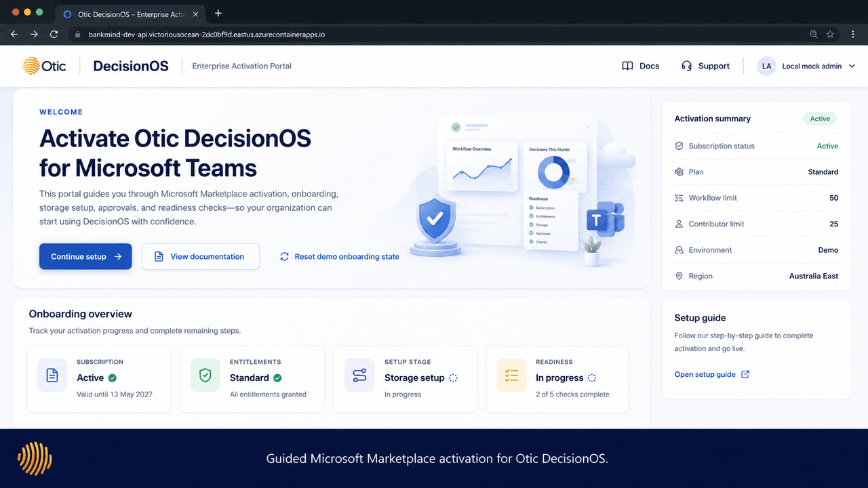This screenshot has height=488, width=868.
Task: Click the Australia East region value
Action: click(x=814, y=276)
